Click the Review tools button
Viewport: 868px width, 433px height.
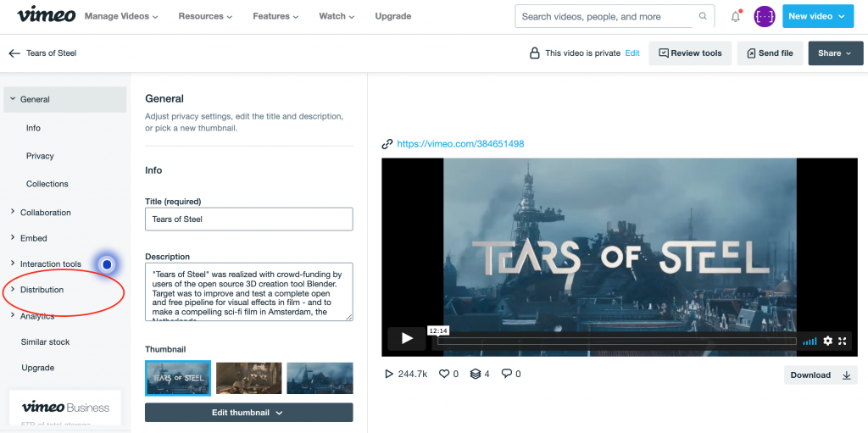[x=689, y=53]
